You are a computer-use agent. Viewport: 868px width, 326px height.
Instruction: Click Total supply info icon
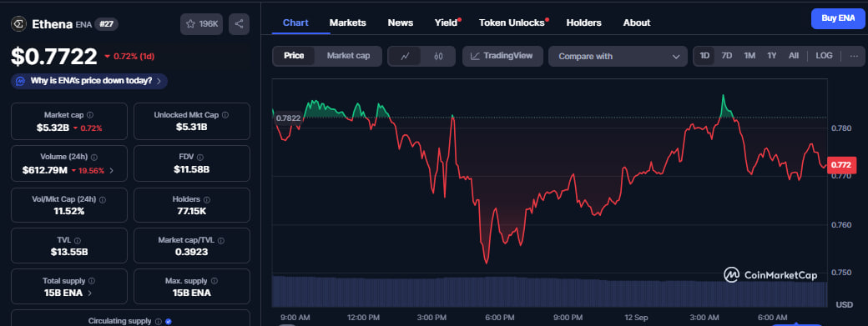(x=91, y=281)
